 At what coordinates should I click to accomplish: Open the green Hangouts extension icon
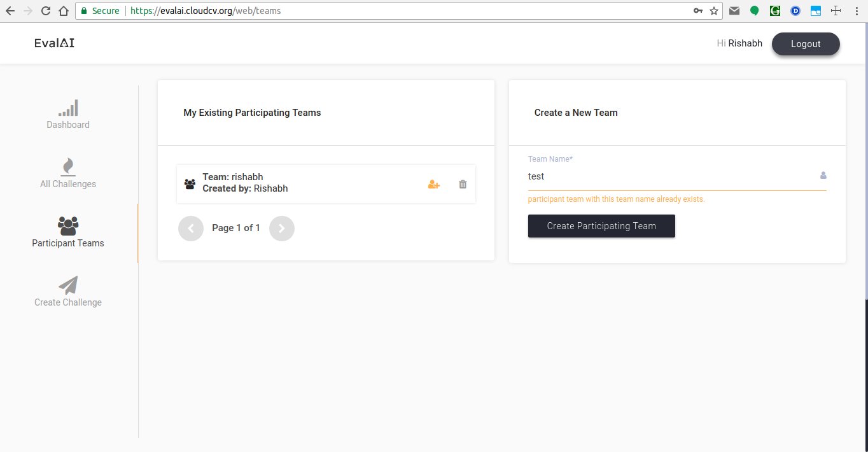[754, 11]
